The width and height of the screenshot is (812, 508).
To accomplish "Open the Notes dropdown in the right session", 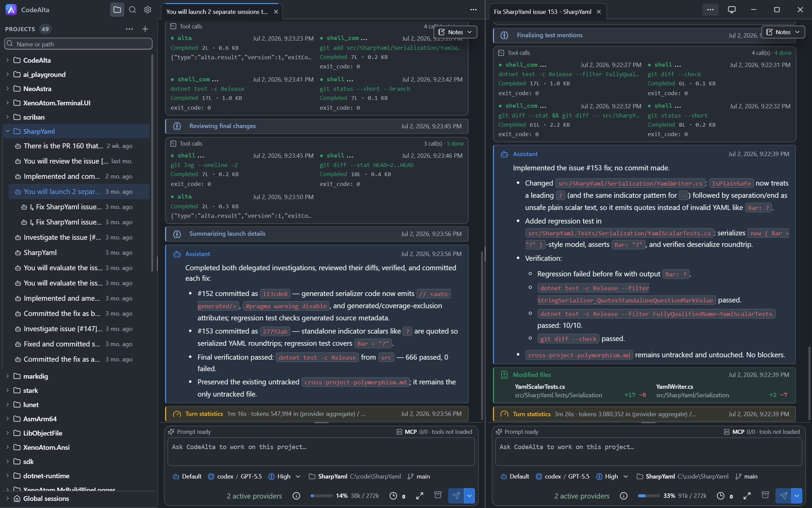I will pos(783,32).
